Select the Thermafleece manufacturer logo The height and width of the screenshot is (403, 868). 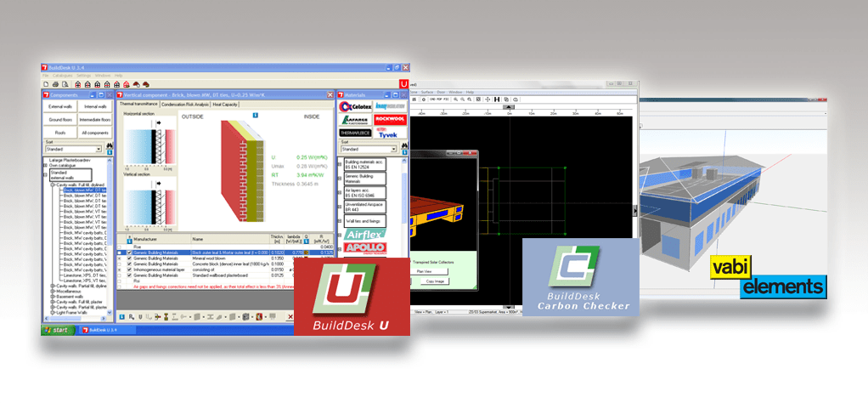[x=356, y=133]
